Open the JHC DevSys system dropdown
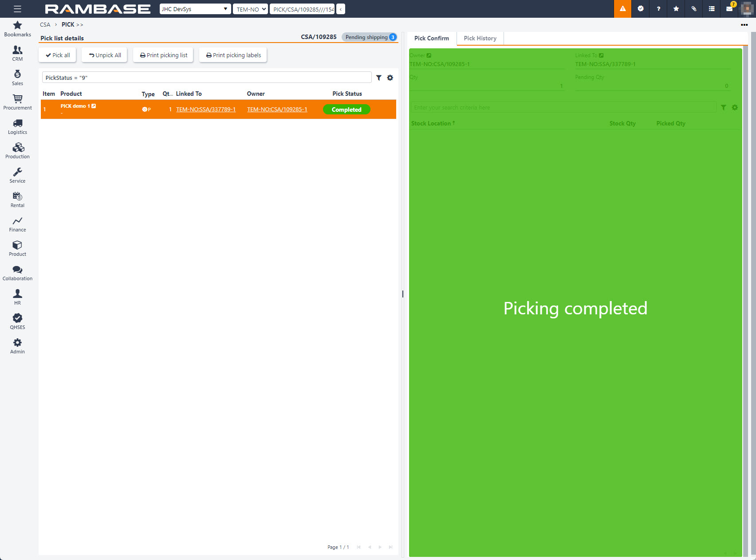 [x=195, y=8]
